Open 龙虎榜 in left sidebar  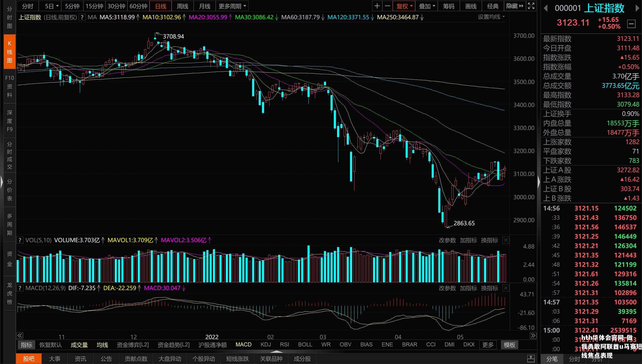click(9, 293)
